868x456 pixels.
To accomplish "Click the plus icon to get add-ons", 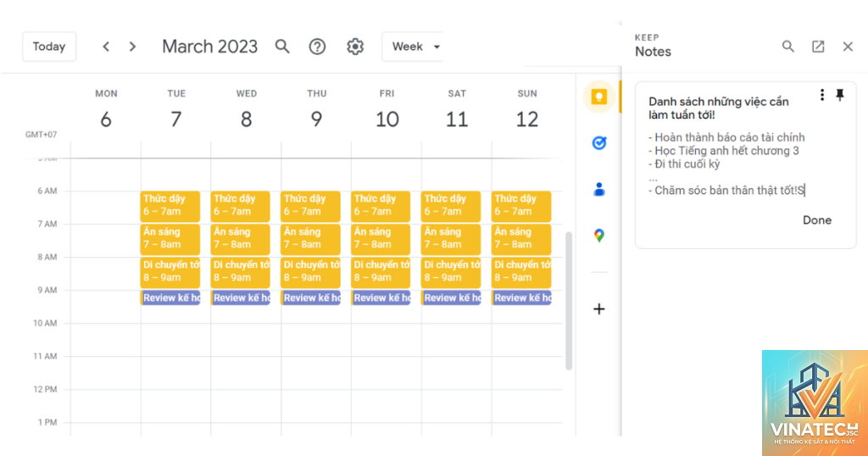I will pos(599,309).
